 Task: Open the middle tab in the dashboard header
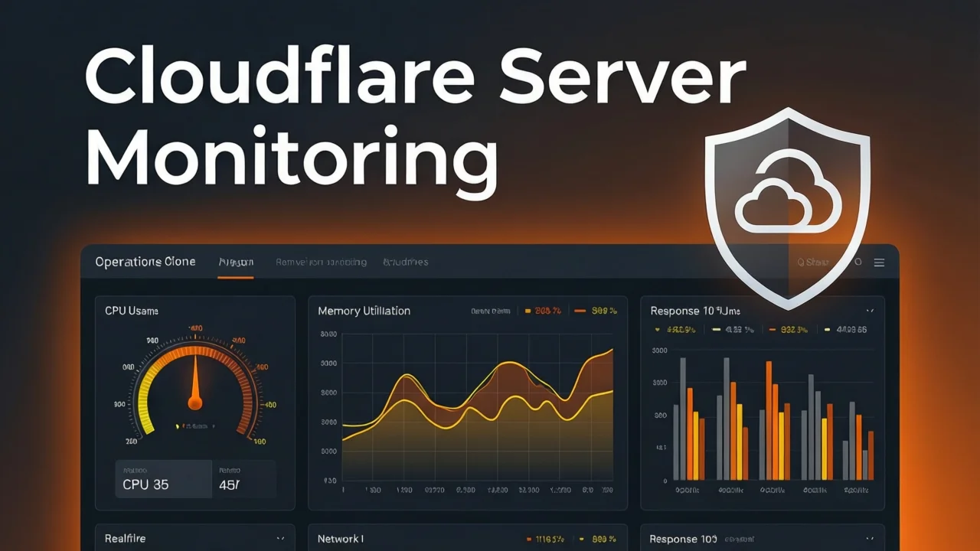[x=321, y=262]
